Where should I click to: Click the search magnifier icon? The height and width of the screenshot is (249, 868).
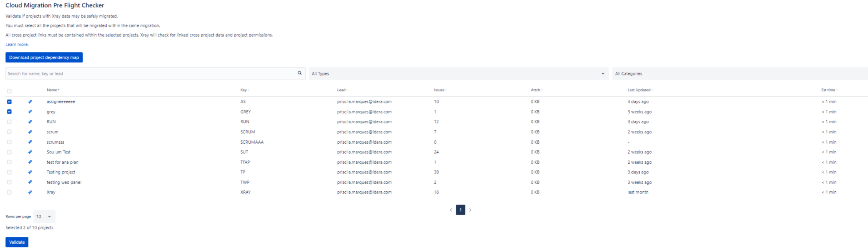tap(300, 73)
